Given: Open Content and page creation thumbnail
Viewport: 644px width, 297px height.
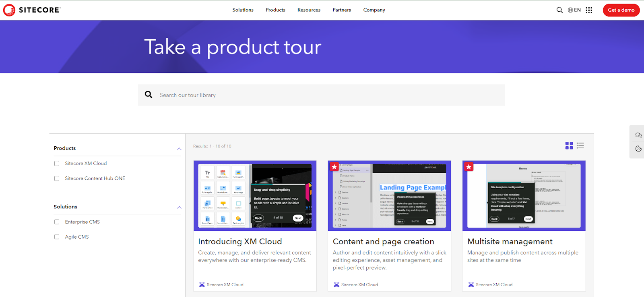Looking at the screenshot, I should [x=389, y=196].
